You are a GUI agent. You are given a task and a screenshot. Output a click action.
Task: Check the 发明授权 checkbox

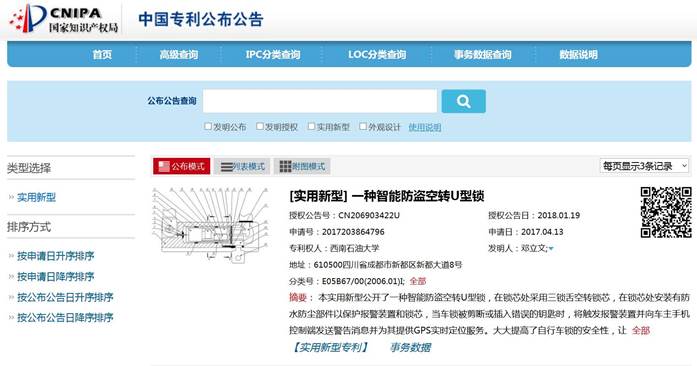pos(260,126)
